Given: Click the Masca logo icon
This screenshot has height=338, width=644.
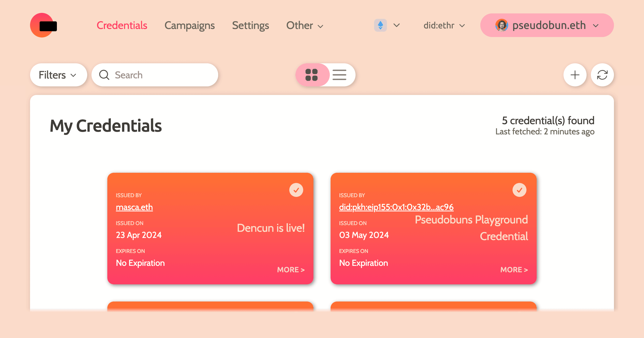Looking at the screenshot, I should (x=43, y=25).
